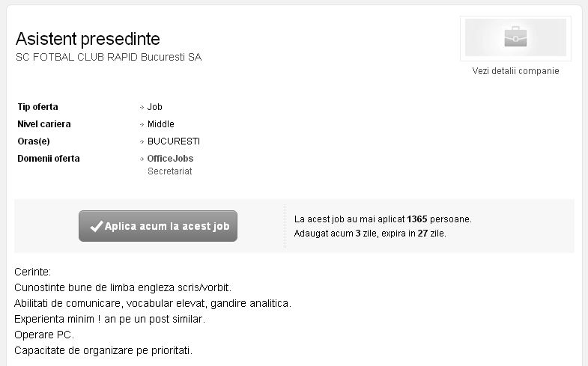Click the arrow bullet beside BUCURESTI
The width and height of the screenshot is (588, 366).
click(142, 141)
